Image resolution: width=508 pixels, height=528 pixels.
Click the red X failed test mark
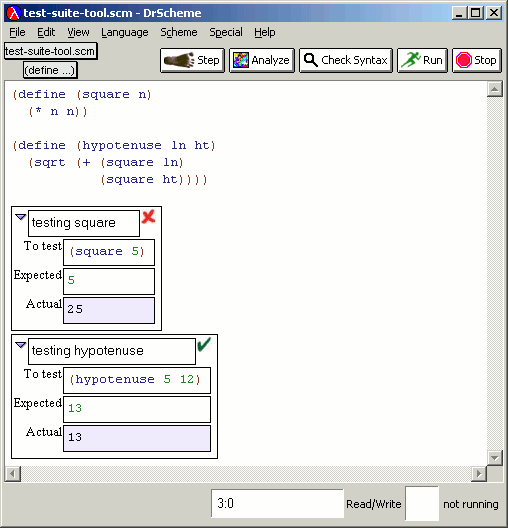pyautogui.click(x=148, y=217)
